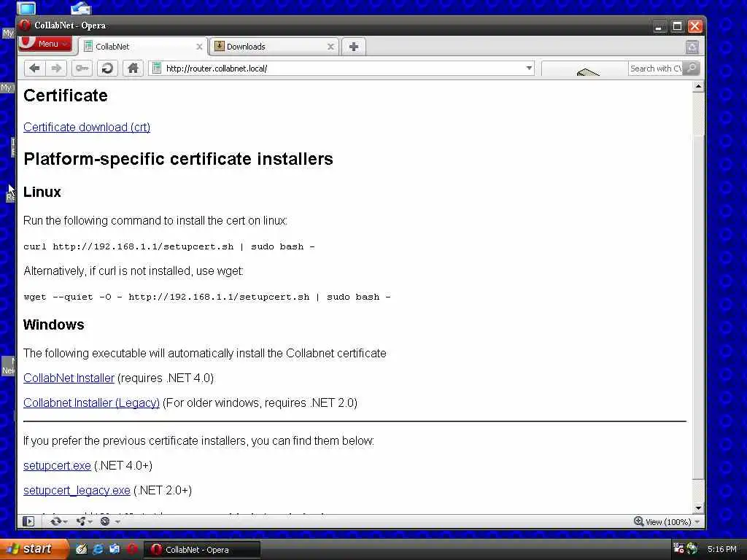The image size is (747, 560).
Task: Click the setupcert_legacy.exe link
Action: pyautogui.click(x=77, y=491)
